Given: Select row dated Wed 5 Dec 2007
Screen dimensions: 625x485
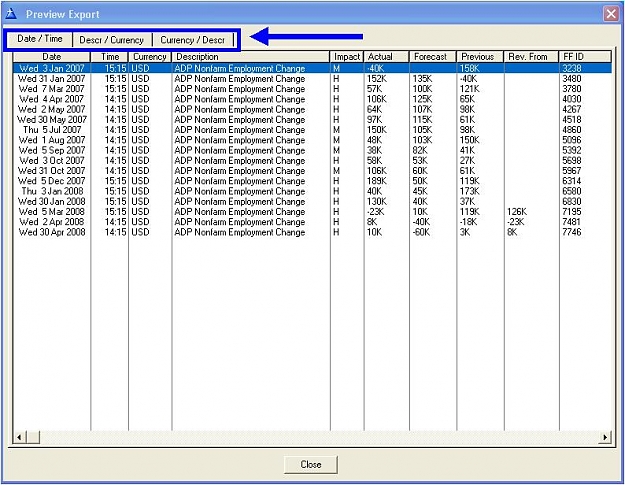Looking at the screenshot, I should click(x=312, y=181).
